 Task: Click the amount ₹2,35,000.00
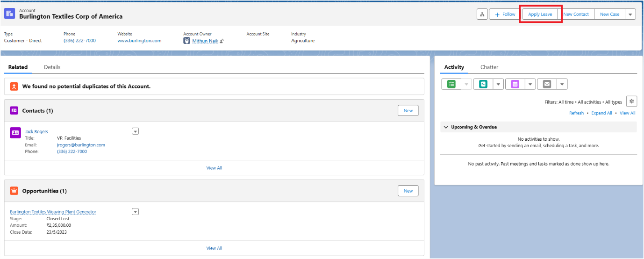tap(59, 225)
